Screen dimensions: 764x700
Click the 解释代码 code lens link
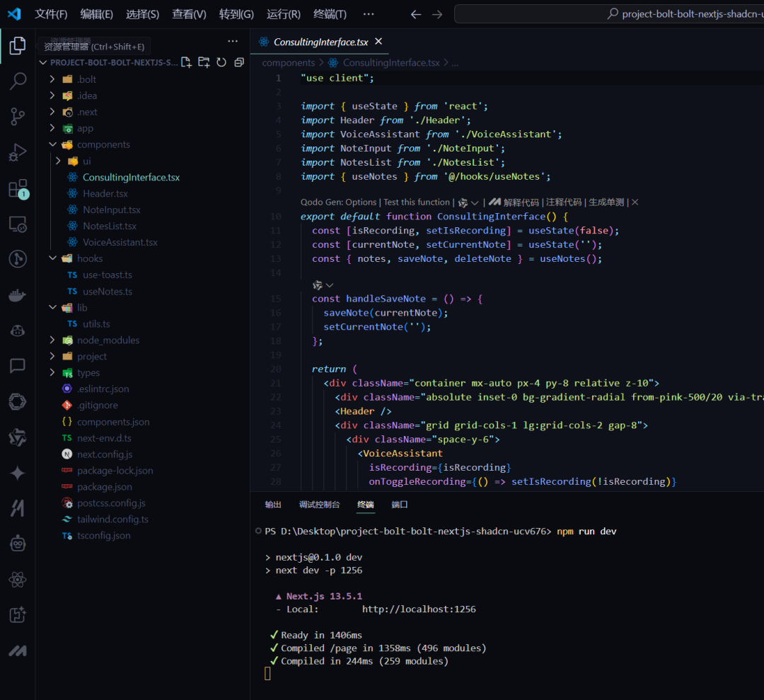point(521,202)
